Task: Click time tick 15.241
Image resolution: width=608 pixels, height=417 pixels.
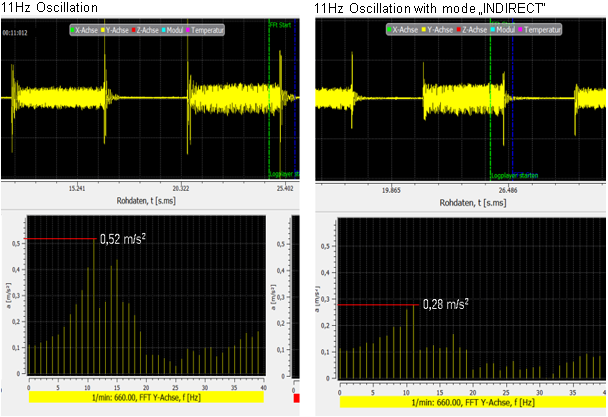Action: click(77, 189)
